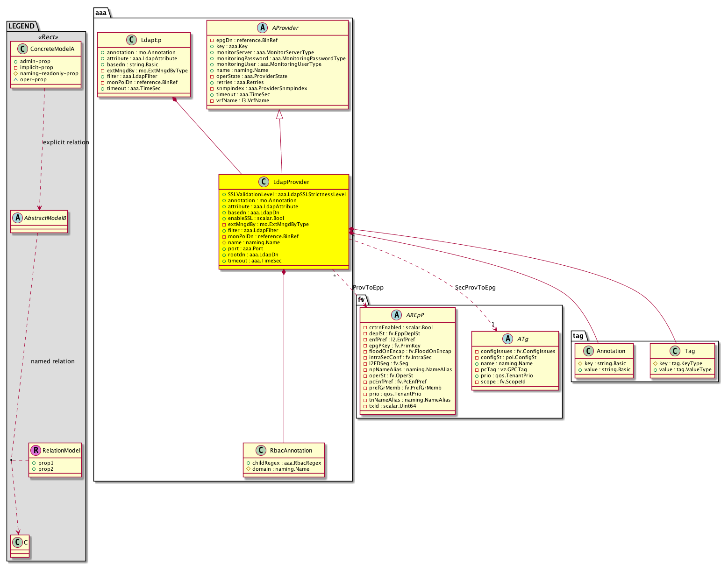Screen dimensions: 728x566
Task: Select the C icon in LdapProvider header
Action: [263, 182]
